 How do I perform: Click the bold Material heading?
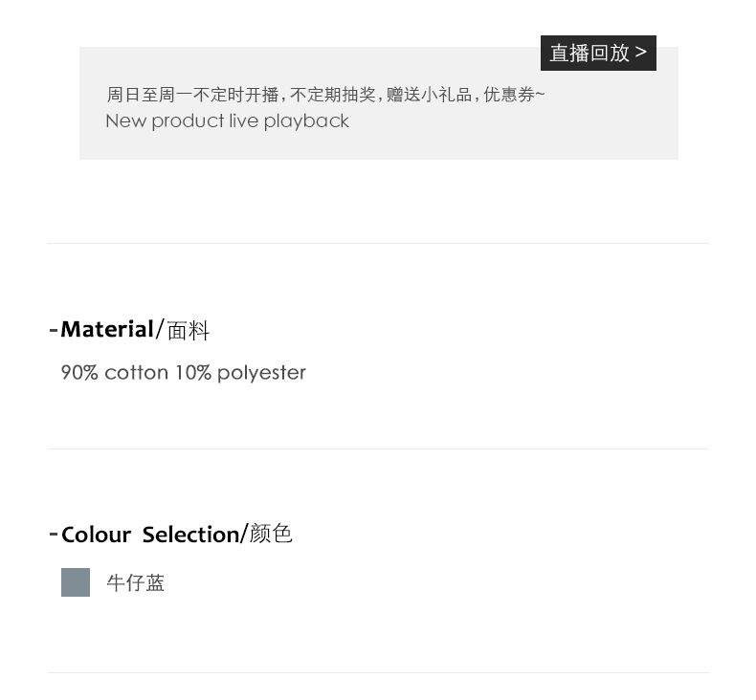pyautogui.click(x=107, y=330)
